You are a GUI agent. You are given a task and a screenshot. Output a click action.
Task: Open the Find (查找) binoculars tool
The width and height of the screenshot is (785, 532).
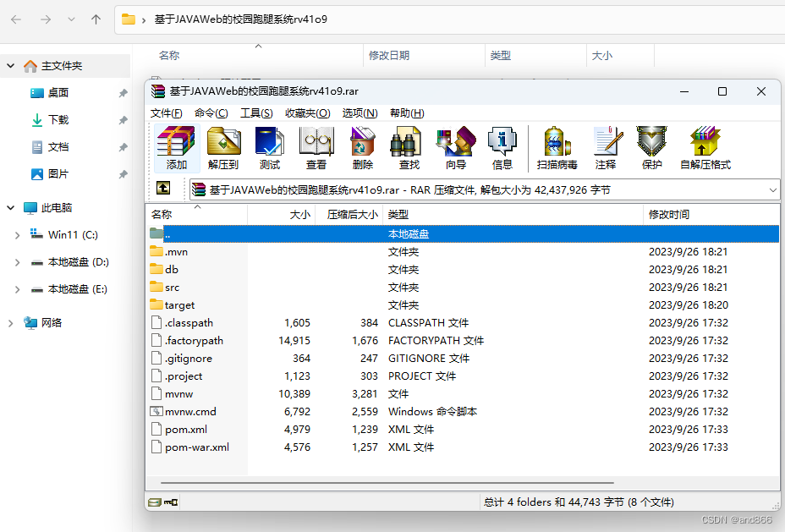point(409,148)
